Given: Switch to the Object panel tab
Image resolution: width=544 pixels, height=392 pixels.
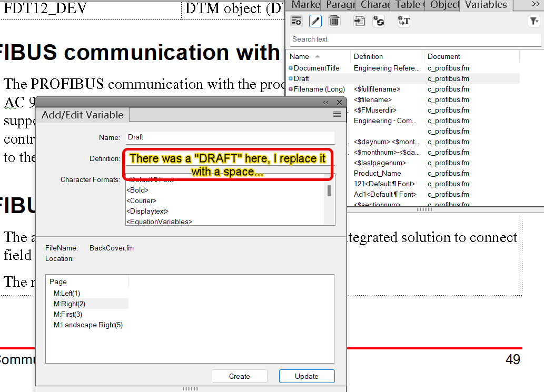Looking at the screenshot, I should coord(443,5).
